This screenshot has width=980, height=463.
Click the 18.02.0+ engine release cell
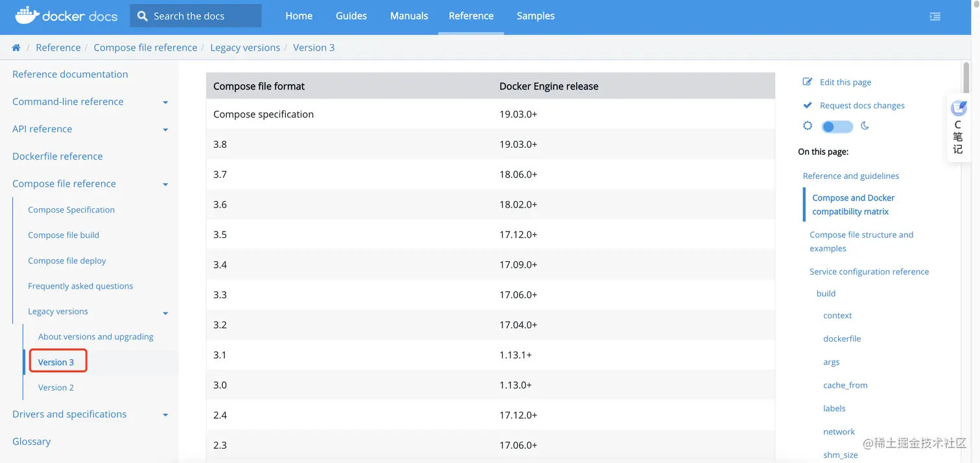point(518,204)
